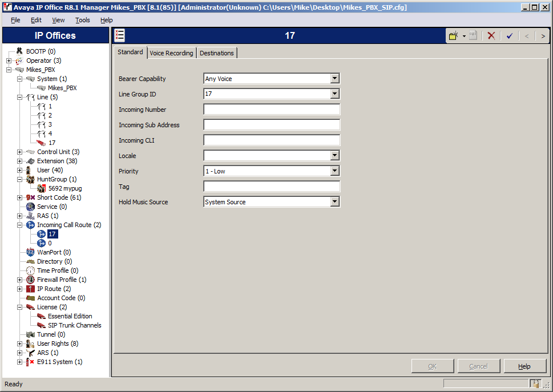Go to next record with right arrow

pyautogui.click(x=543, y=36)
